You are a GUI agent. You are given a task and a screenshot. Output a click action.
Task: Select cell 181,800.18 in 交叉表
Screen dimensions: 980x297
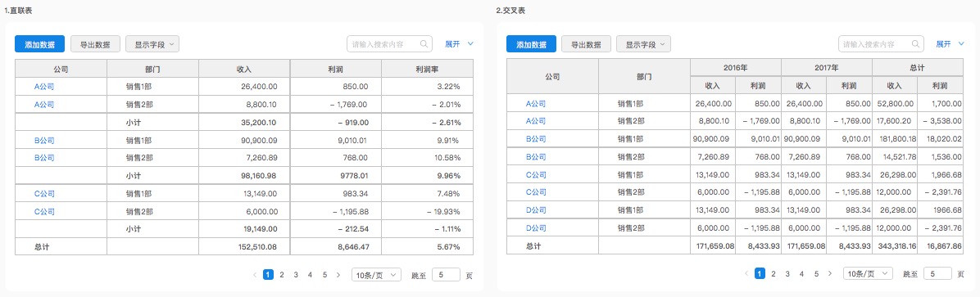coord(895,138)
